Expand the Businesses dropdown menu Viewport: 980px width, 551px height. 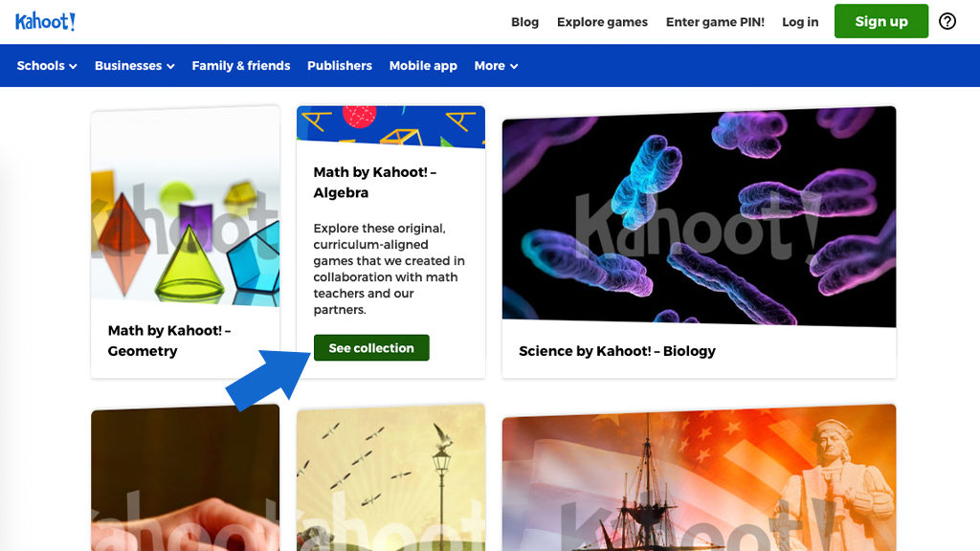click(134, 66)
